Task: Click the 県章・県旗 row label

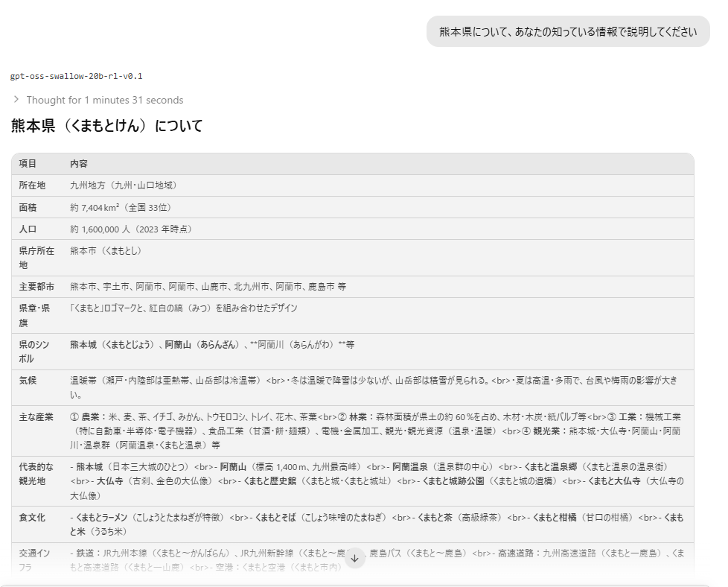Action: (36, 315)
